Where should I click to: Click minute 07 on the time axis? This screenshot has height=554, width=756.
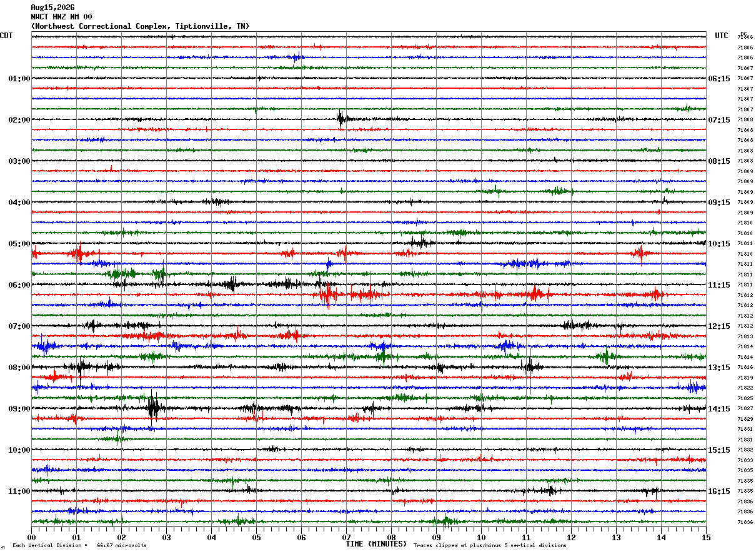coord(346,537)
